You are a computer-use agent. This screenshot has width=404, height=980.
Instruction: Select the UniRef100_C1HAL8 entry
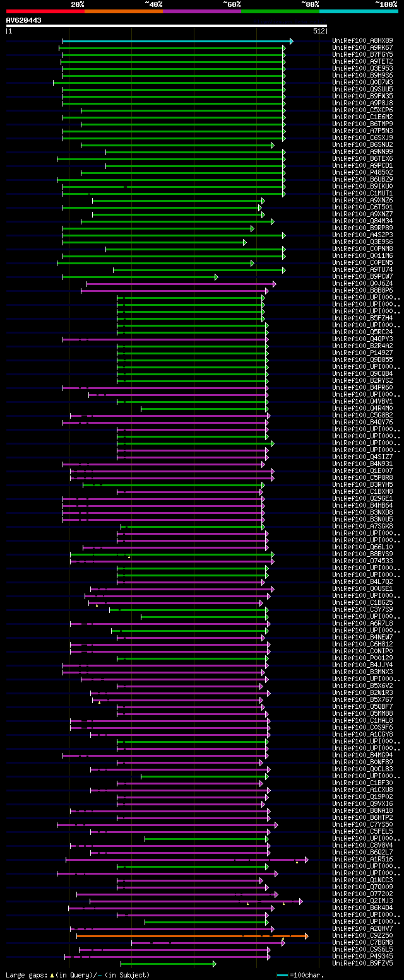click(362, 721)
